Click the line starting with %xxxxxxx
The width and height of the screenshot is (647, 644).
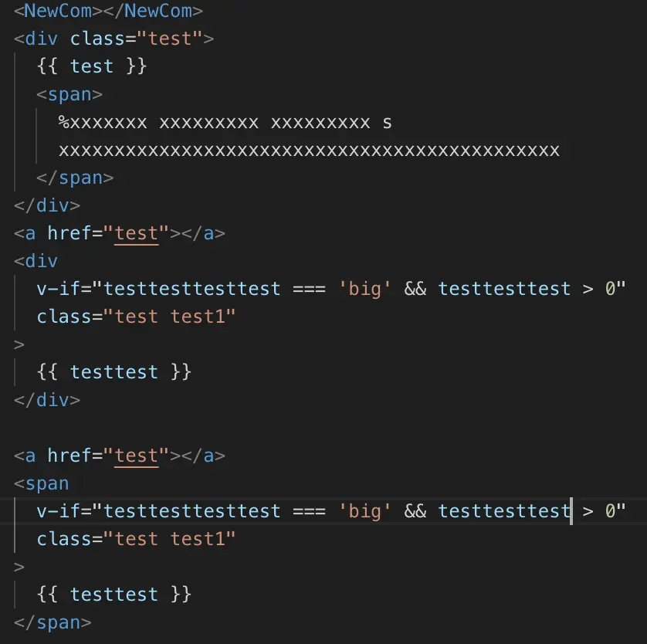[x=225, y=123]
